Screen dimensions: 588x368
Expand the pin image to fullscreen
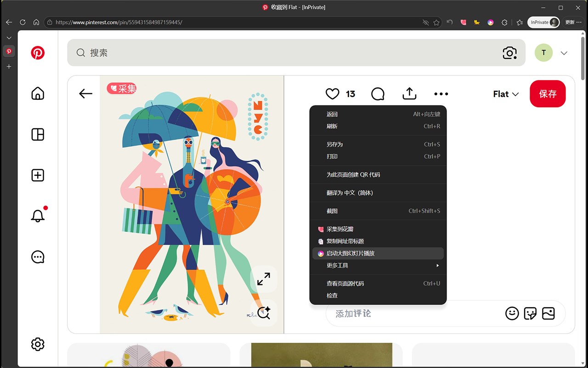click(x=264, y=279)
